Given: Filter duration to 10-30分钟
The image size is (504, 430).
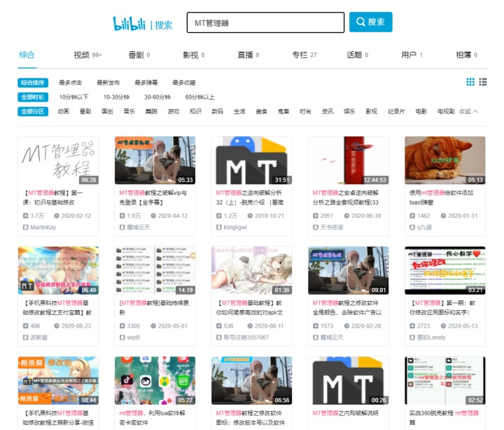Looking at the screenshot, I should pyautogui.click(x=116, y=97).
